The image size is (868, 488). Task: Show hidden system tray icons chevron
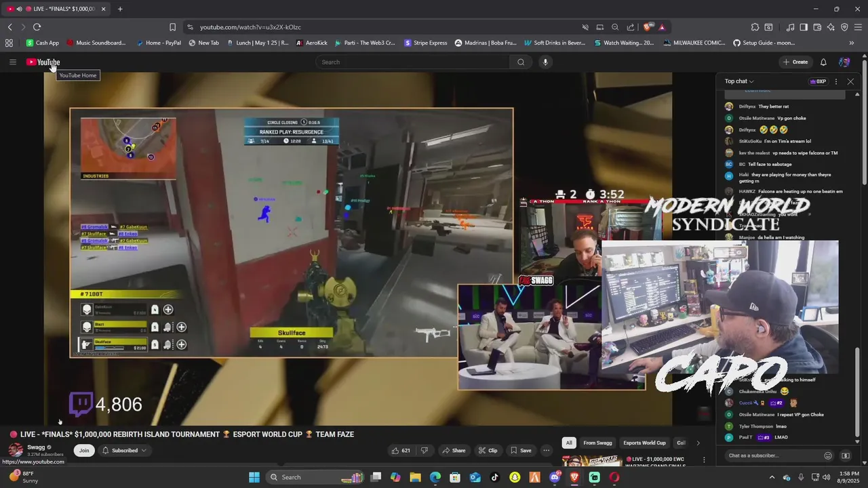click(772, 477)
